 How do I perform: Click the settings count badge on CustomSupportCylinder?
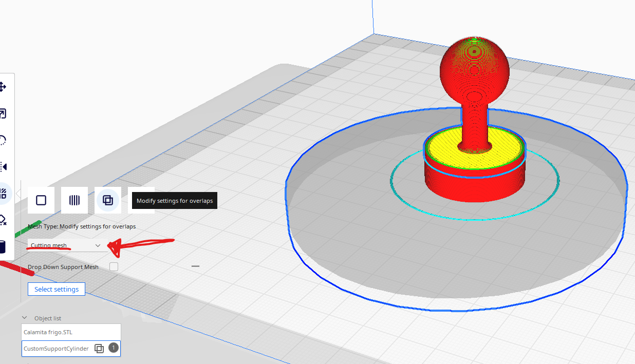point(114,348)
